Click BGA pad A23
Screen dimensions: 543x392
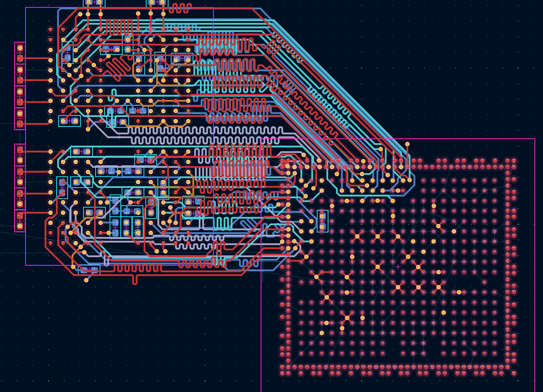click(420, 160)
